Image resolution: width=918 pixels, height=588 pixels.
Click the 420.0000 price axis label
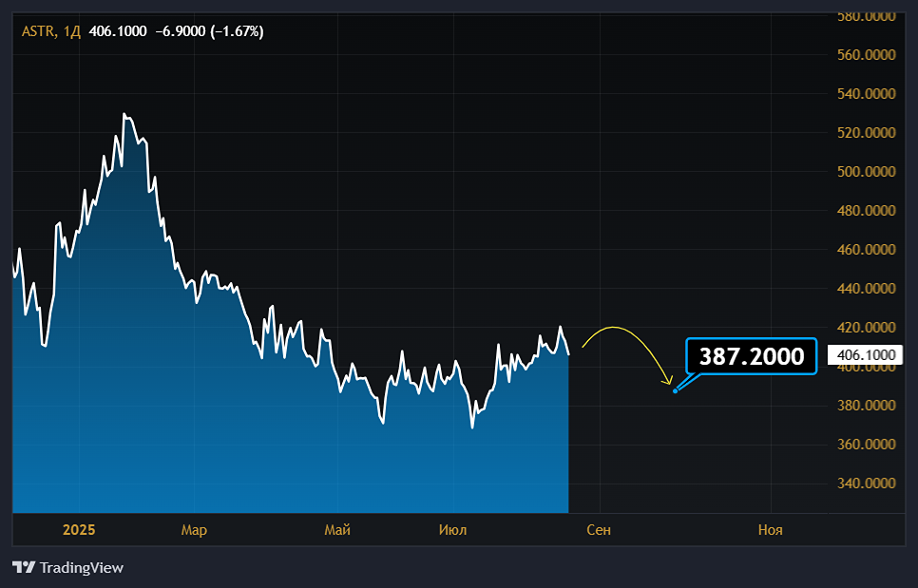coord(866,328)
